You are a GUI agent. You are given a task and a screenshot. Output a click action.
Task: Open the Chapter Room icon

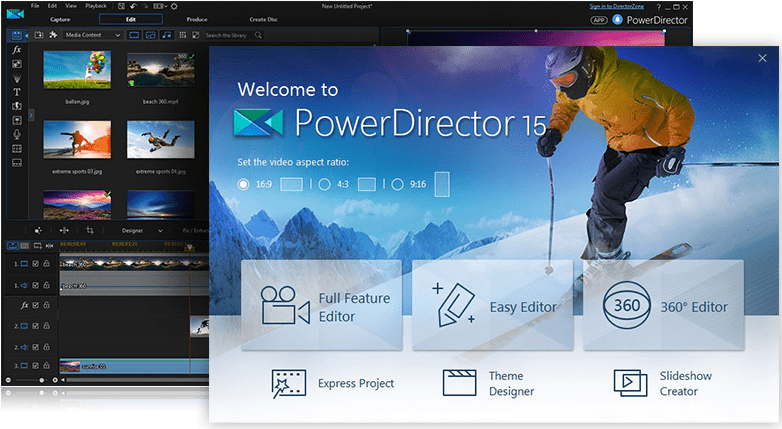(17, 149)
